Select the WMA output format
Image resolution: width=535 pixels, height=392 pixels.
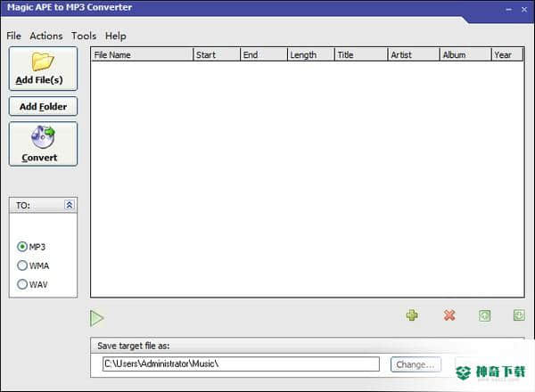(33, 265)
